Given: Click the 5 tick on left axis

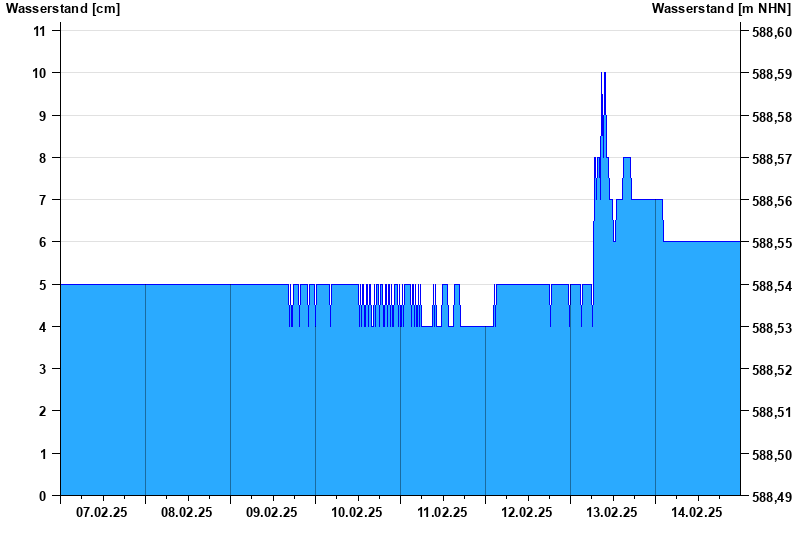Looking at the screenshot, I should point(42,285).
